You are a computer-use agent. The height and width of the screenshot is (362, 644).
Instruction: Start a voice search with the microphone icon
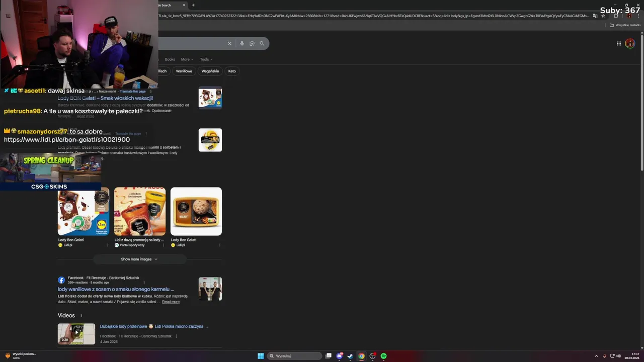242,44
